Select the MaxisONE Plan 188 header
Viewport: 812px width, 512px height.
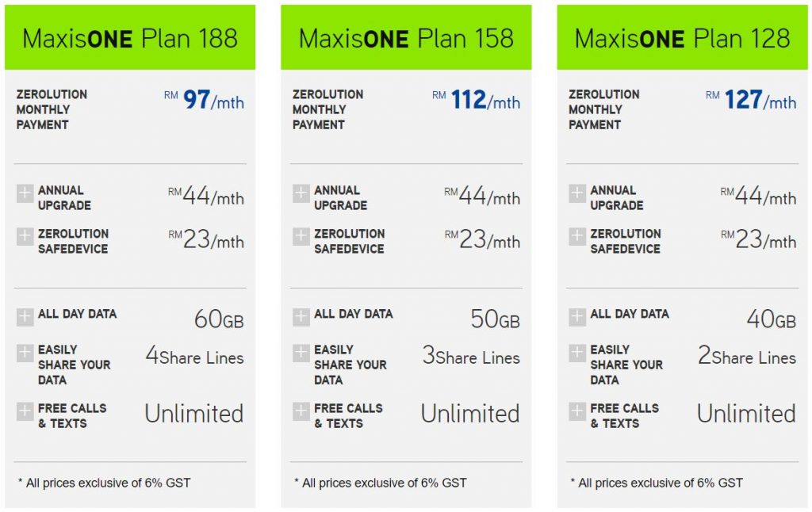click(130, 37)
